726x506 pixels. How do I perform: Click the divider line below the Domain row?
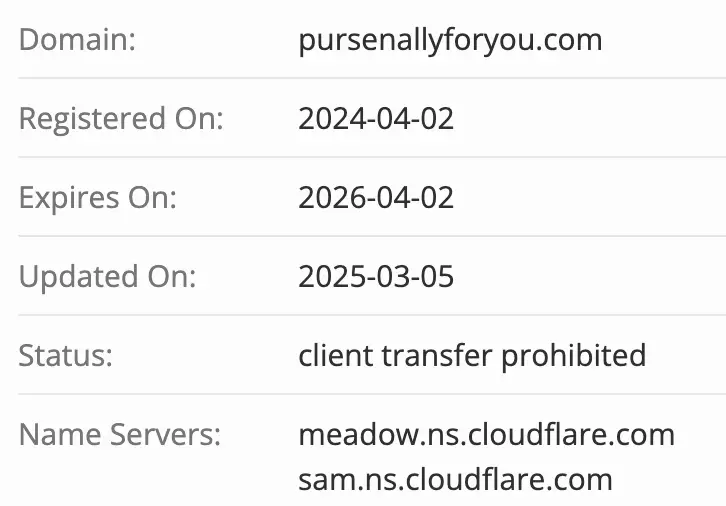tap(363, 78)
